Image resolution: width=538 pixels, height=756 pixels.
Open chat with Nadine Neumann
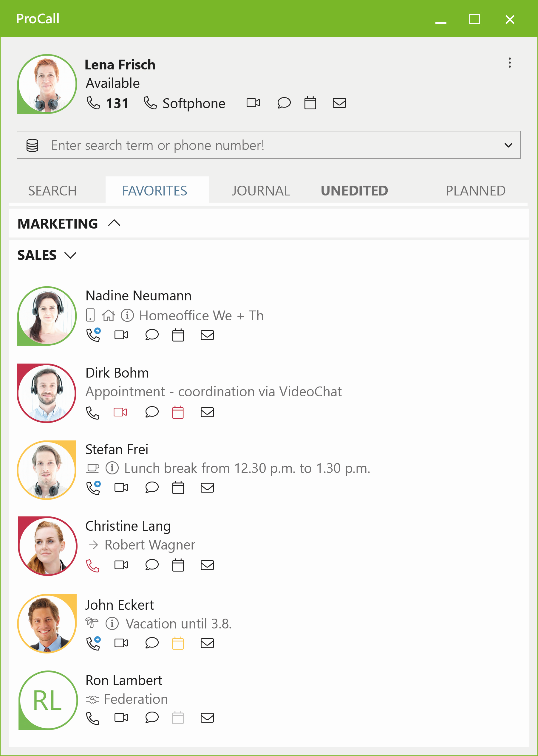point(152,335)
